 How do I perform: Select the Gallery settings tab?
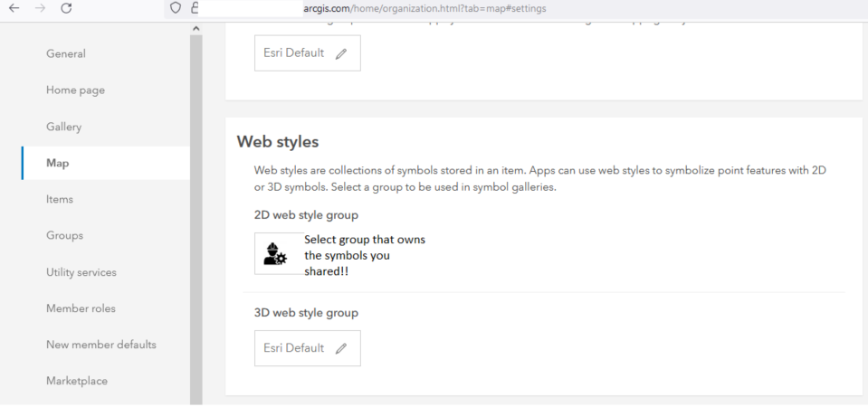pos(63,127)
